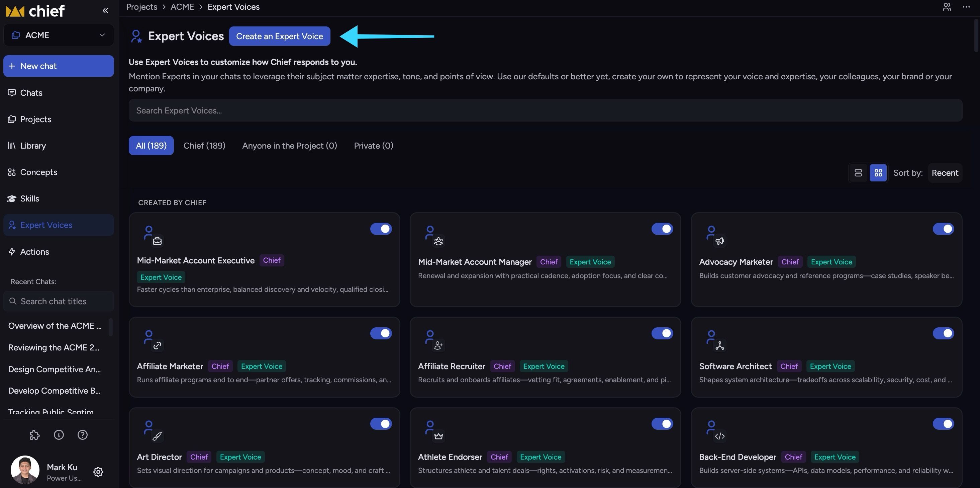The image size is (980, 488).
Task: Toggle off Mid-Market Account Executive voice
Action: point(381,229)
